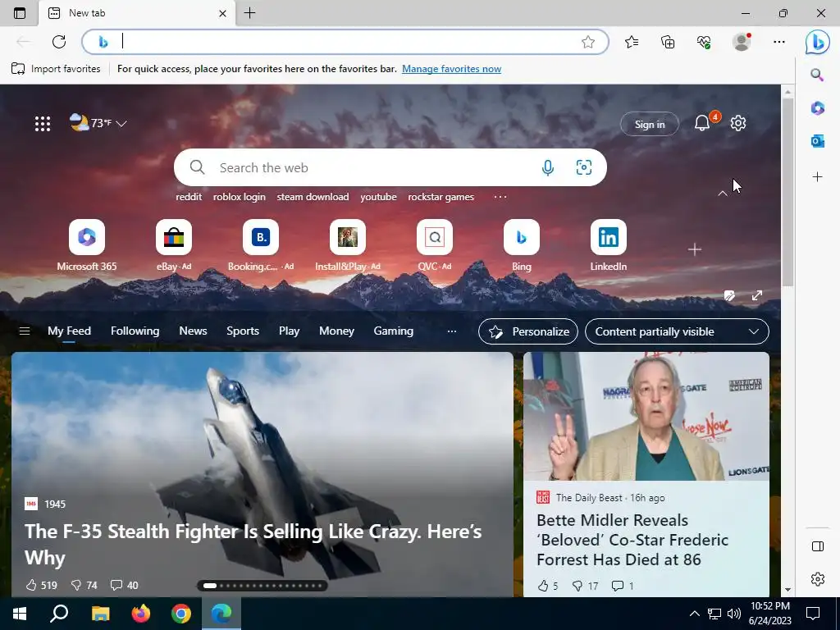Open the vertical tabs panel icon

[x=20, y=13]
